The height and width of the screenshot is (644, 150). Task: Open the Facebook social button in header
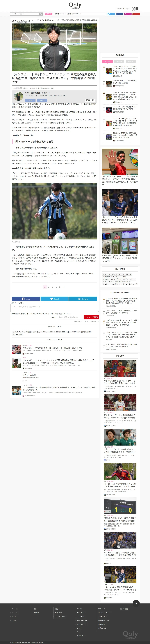pyautogui.click(x=120, y=14)
